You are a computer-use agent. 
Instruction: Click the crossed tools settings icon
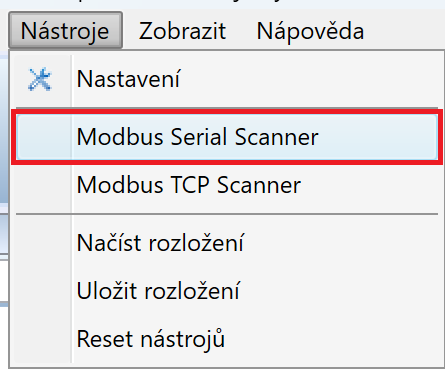40,79
